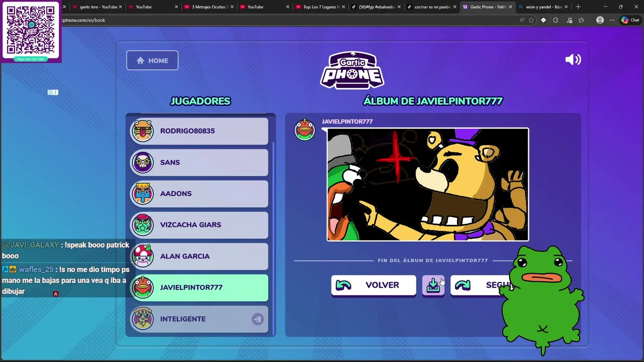Click the golden bear drawing
The image size is (644, 362).
[x=428, y=185]
